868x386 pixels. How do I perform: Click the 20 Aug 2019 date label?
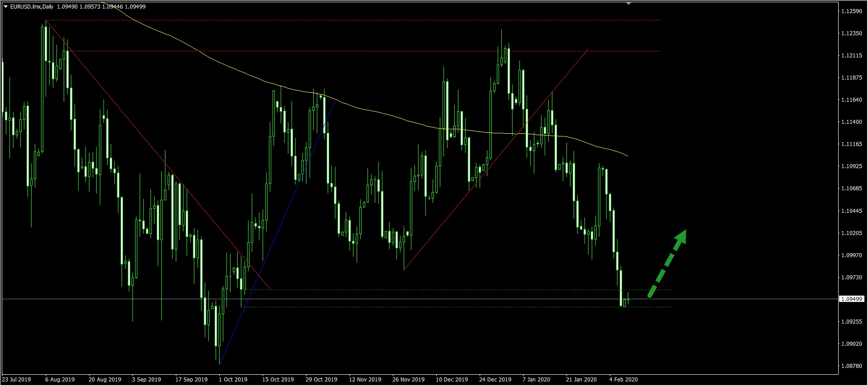[x=105, y=380]
